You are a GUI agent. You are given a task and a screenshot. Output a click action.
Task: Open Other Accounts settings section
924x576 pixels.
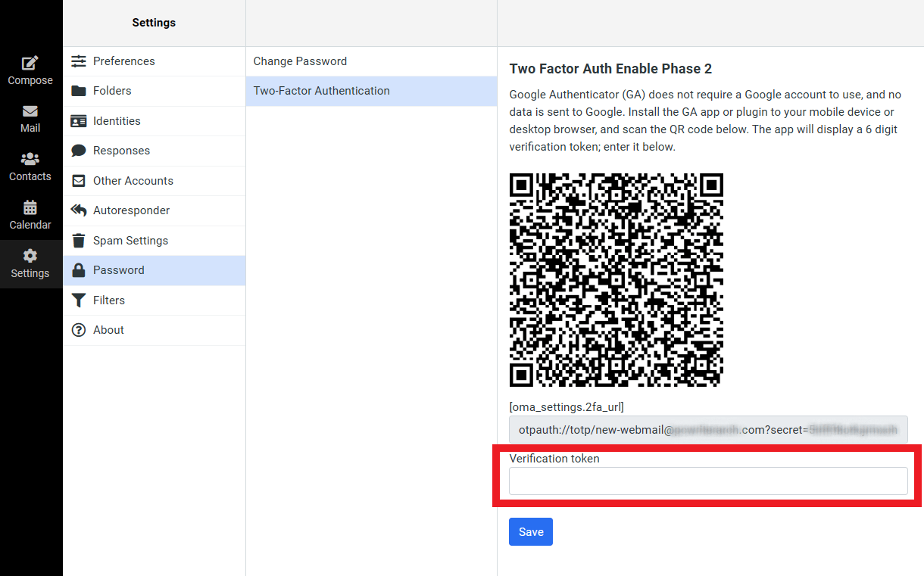155,181
